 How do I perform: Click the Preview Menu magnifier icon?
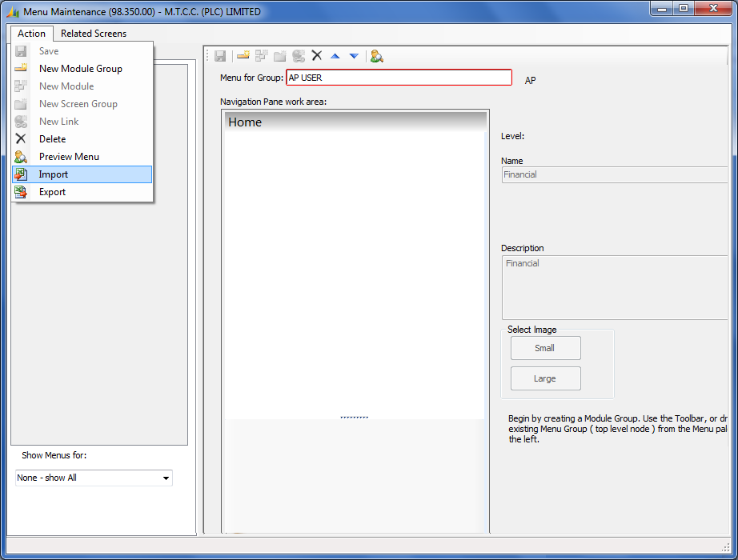coord(376,56)
